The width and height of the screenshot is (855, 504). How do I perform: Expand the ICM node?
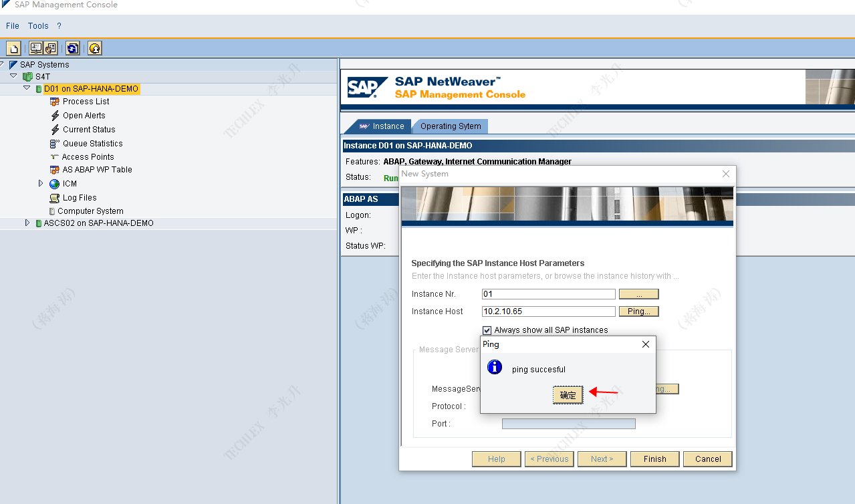pyautogui.click(x=41, y=183)
